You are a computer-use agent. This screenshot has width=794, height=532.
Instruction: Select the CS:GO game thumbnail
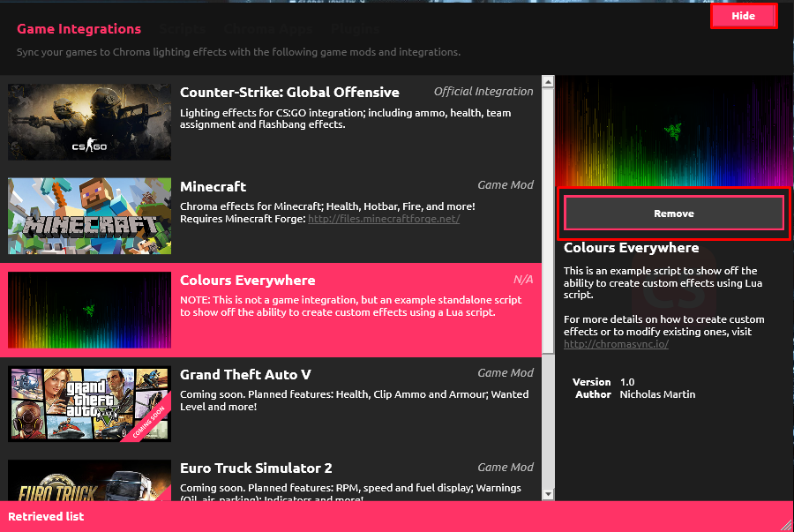(89, 122)
